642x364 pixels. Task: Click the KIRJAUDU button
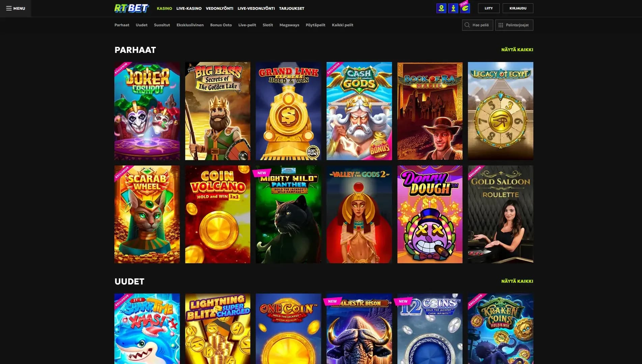(x=518, y=8)
